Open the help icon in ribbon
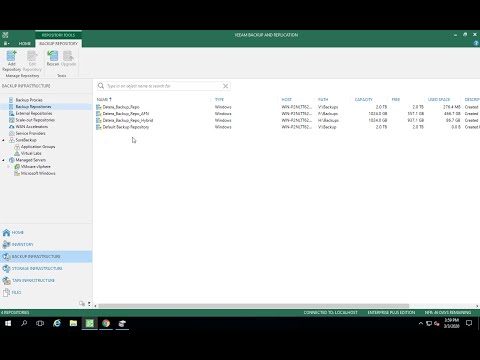Image resolution: width=480 pixels, height=360 pixels. point(476,43)
